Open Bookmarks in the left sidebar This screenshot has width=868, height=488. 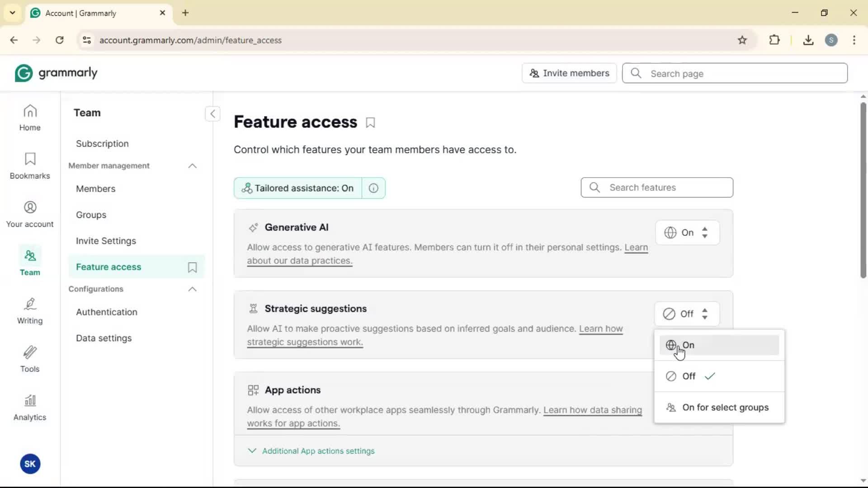point(30,166)
